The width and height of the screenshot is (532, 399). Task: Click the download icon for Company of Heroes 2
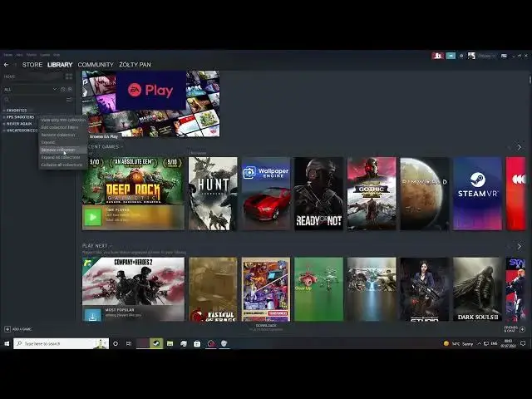(92, 316)
